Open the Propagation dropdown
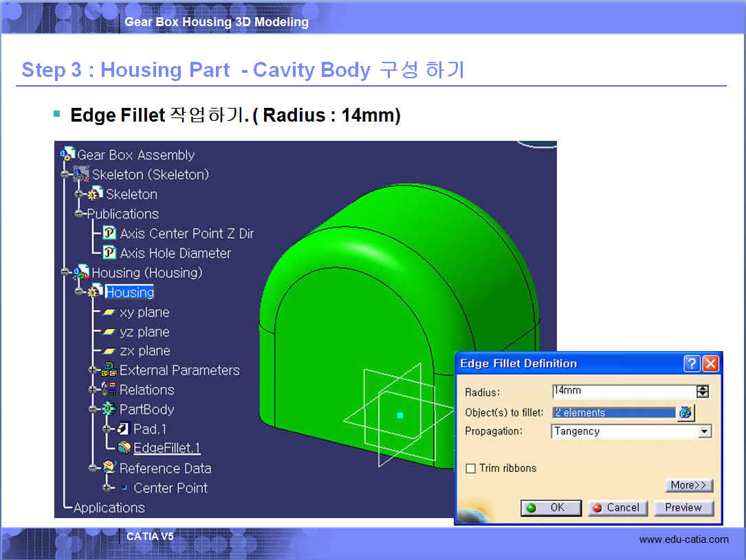Viewport: 746px width, 560px height. coord(704,432)
